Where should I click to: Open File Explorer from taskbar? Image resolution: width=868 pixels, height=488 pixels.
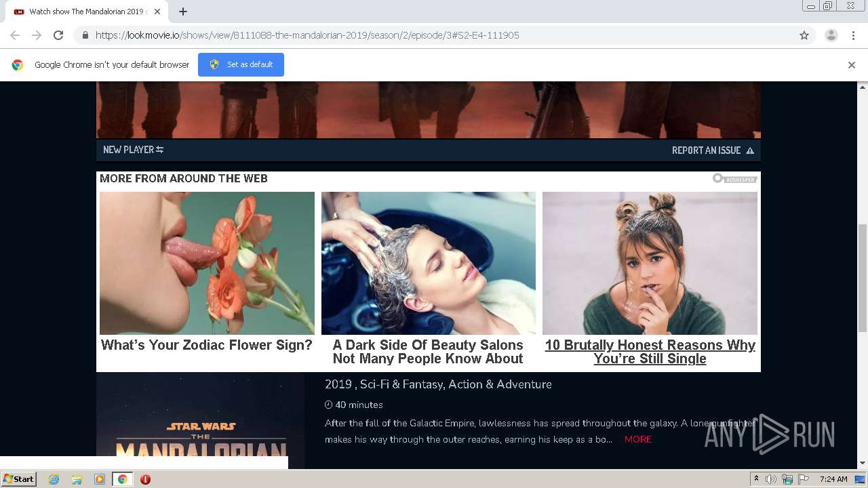(x=77, y=479)
